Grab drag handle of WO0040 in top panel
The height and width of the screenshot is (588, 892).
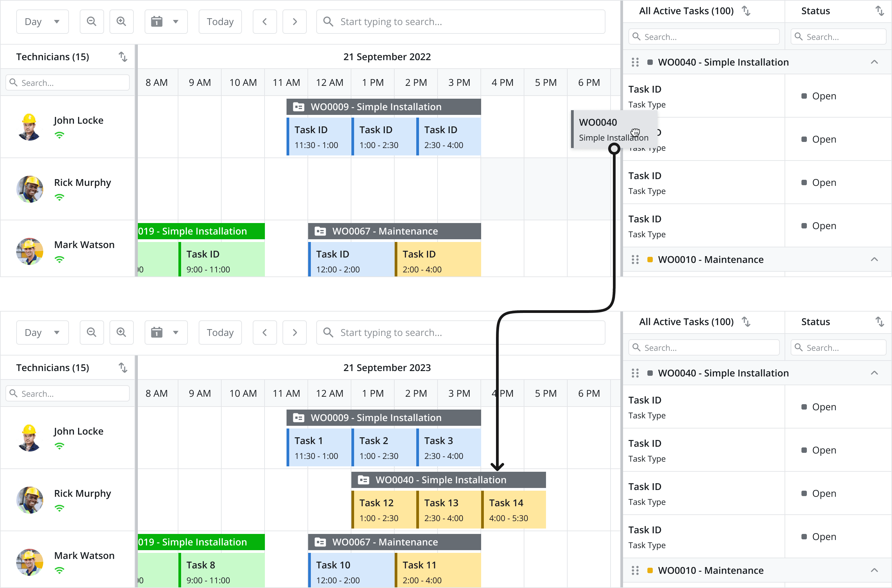(635, 62)
